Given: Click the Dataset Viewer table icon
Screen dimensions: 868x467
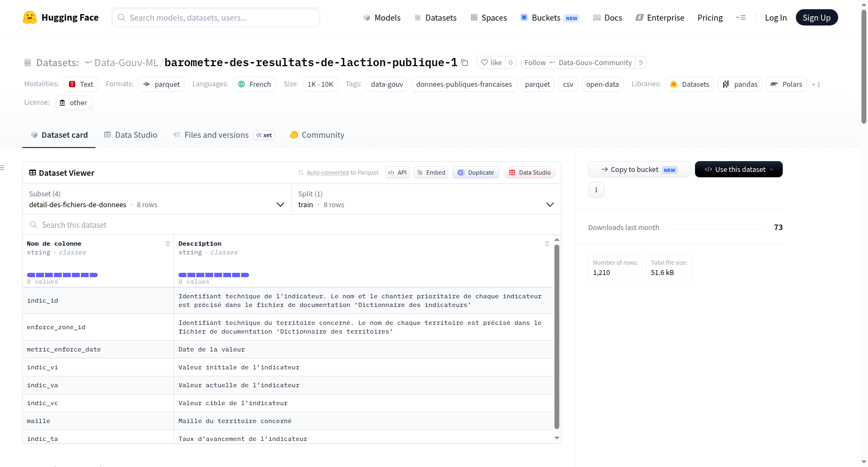Looking at the screenshot, I should [x=33, y=172].
